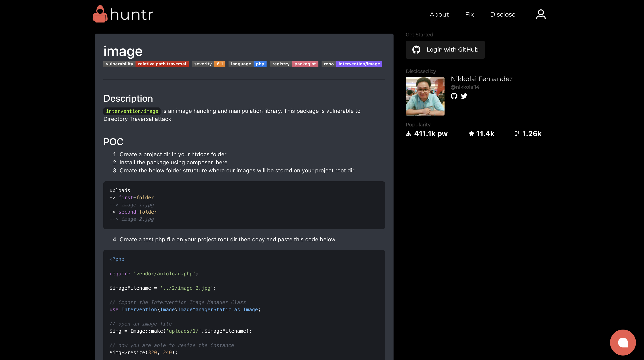The height and width of the screenshot is (360, 644).
Task: Click the blue php language badge
Action: [x=260, y=64]
